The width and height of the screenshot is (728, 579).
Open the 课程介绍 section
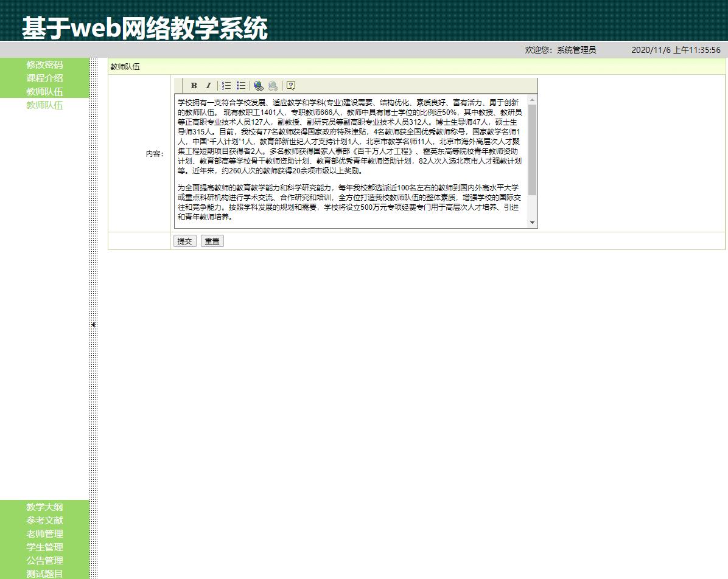tap(44, 78)
